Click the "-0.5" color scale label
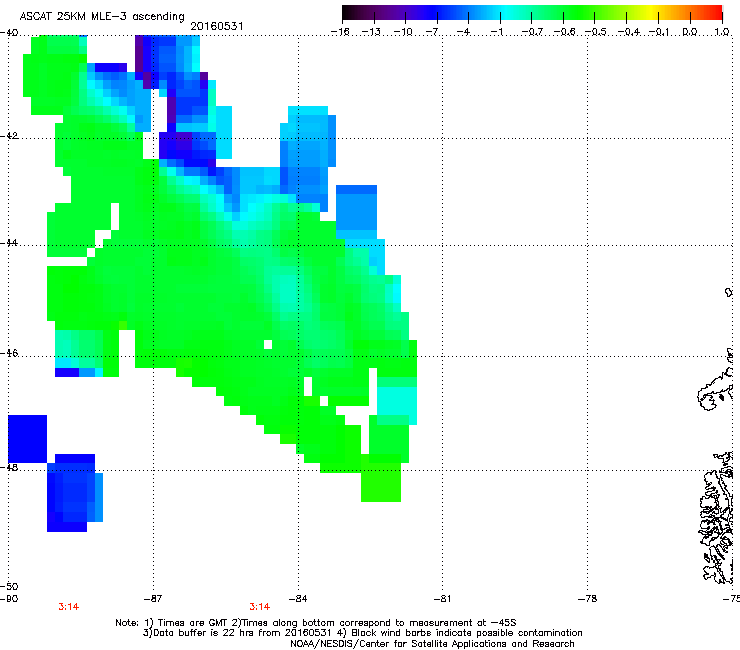Viewport: 740px width, 650px height. coord(596,32)
